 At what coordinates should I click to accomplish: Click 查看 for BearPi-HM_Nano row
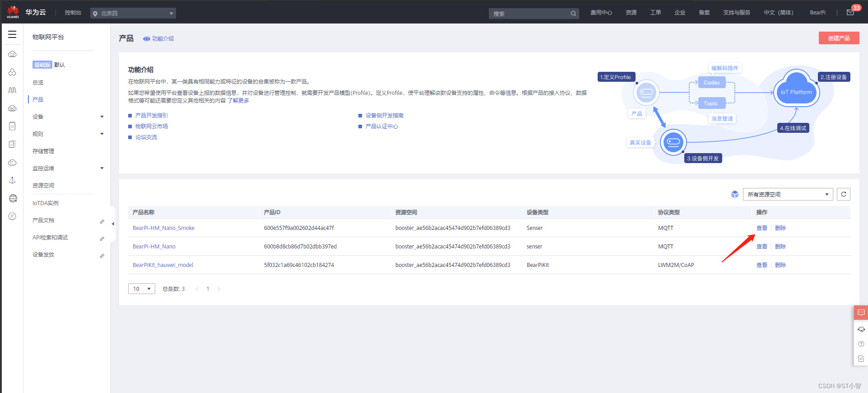(x=762, y=247)
